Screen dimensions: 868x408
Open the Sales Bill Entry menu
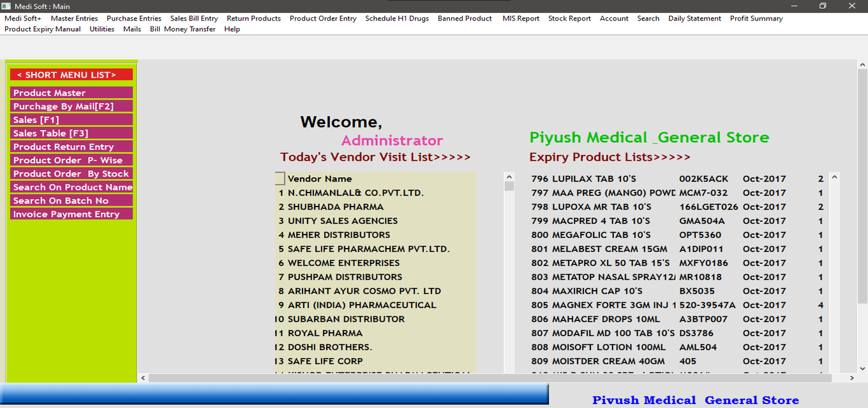click(x=194, y=18)
